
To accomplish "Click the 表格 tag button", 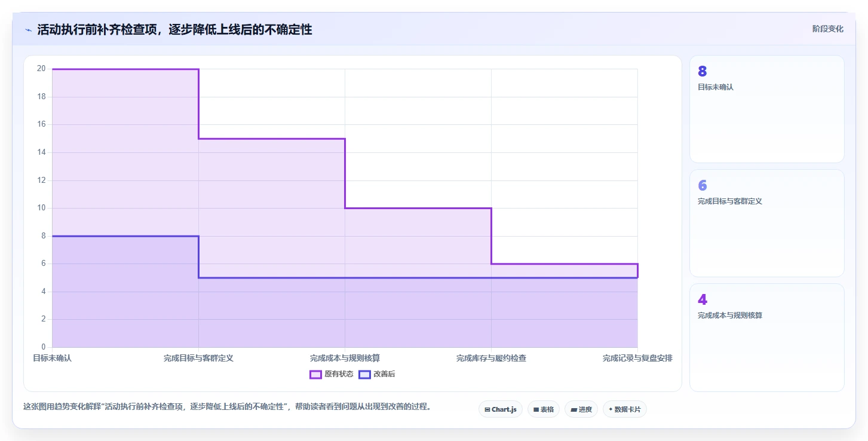I will [544, 409].
